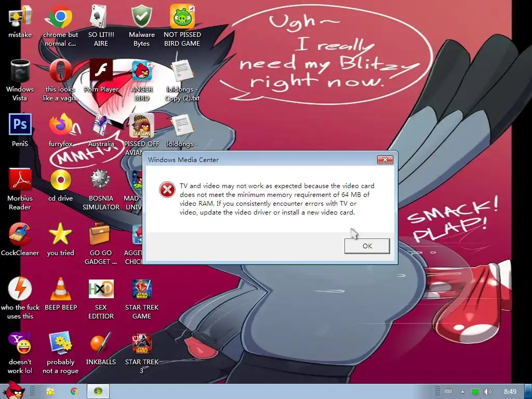Screen dimensions: 532x399
Task: Launch the 'STAR TREK 3' game icon
Action: [141, 343]
